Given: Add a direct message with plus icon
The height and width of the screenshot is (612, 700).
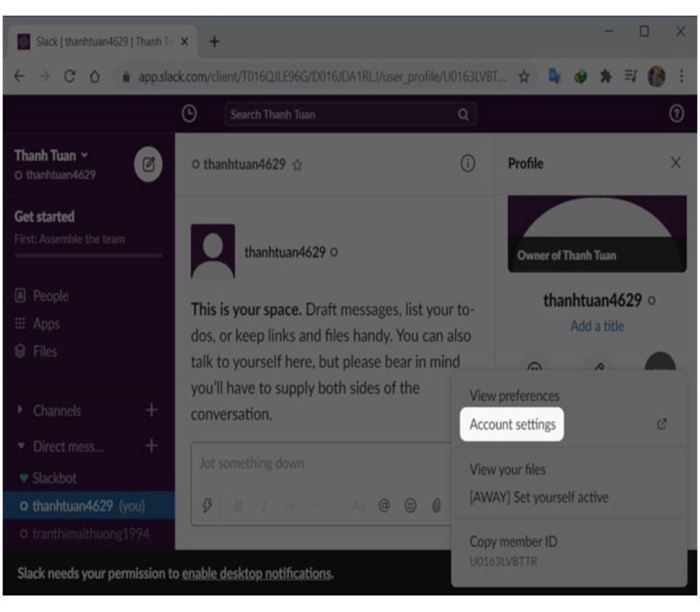Looking at the screenshot, I should click(151, 446).
